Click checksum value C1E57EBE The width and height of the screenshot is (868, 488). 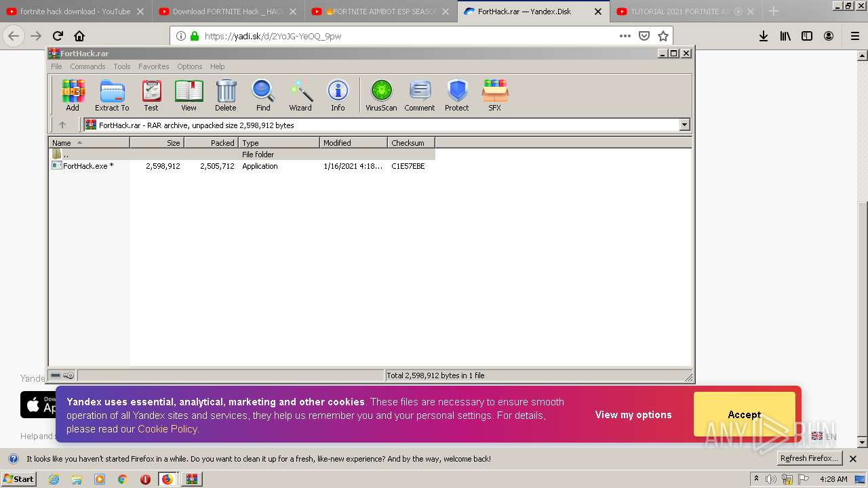tap(408, 166)
